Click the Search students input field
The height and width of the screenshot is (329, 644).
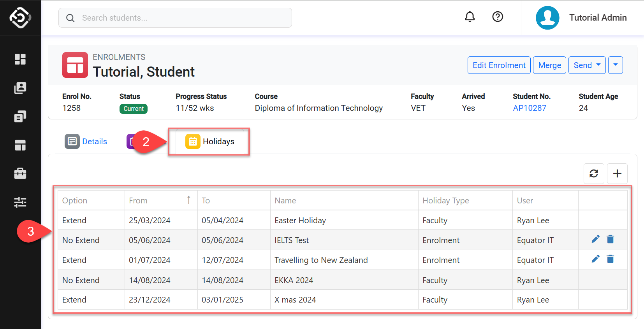(x=175, y=18)
